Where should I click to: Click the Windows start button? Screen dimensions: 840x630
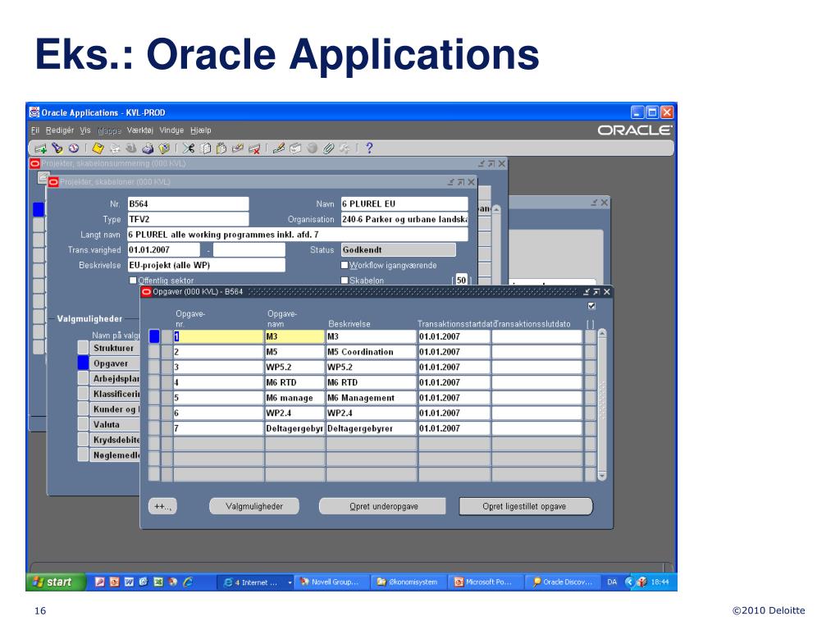coord(56,582)
